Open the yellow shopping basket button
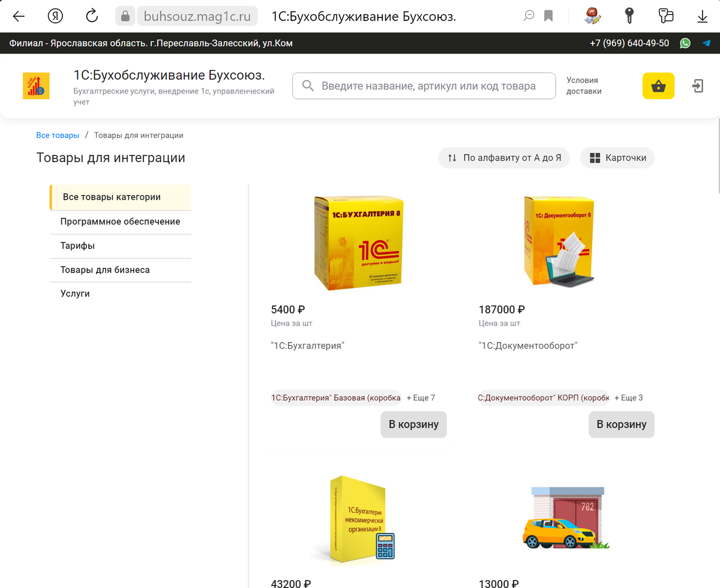720x588 pixels. click(x=658, y=86)
